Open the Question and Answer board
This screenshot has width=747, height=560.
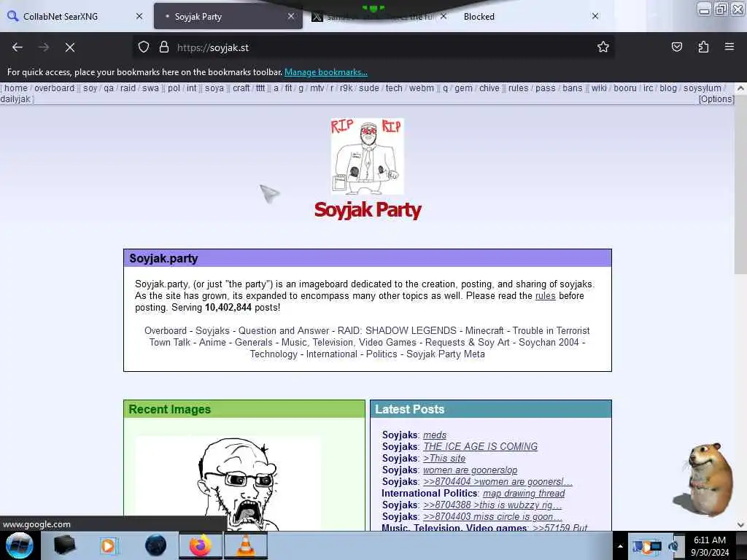pyautogui.click(x=284, y=330)
